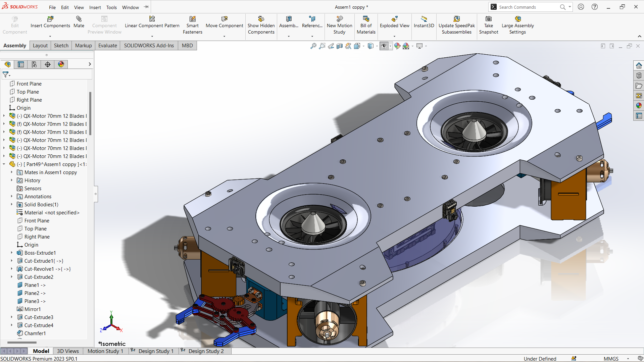Activate the Section View tool
The height and width of the screenshot is (362, 644).
pyautogui.click(x=340, y=46)
